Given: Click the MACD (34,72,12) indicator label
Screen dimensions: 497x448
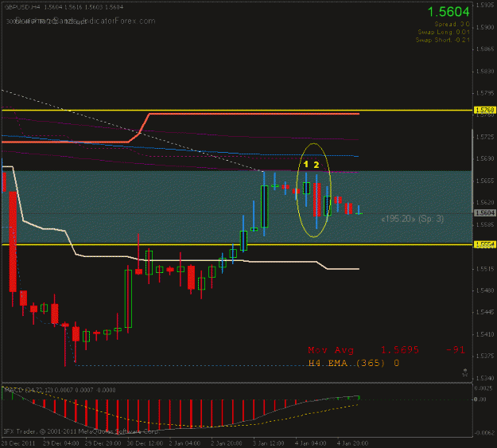Looking at the screenshot, I should click(60, 390).
